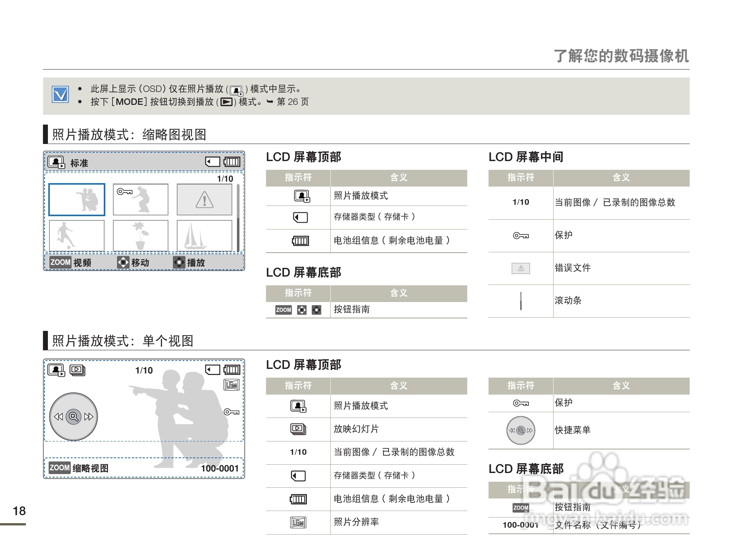
Task: Click the memory card storage type icon
Action: pos(300,217)
